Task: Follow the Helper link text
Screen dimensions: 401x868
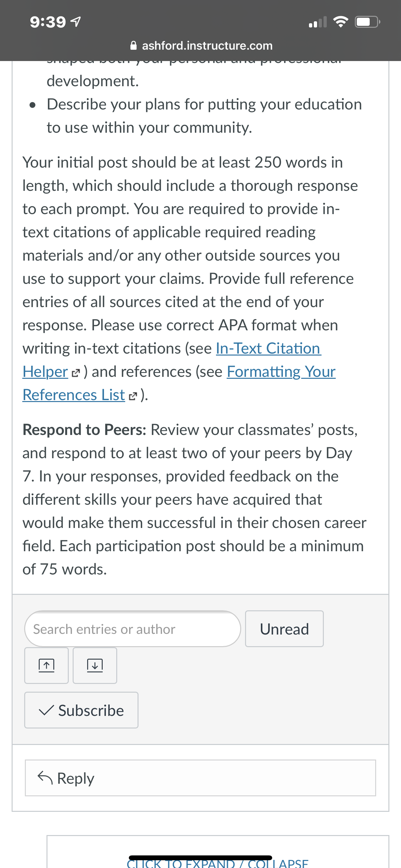Action: 45,371
